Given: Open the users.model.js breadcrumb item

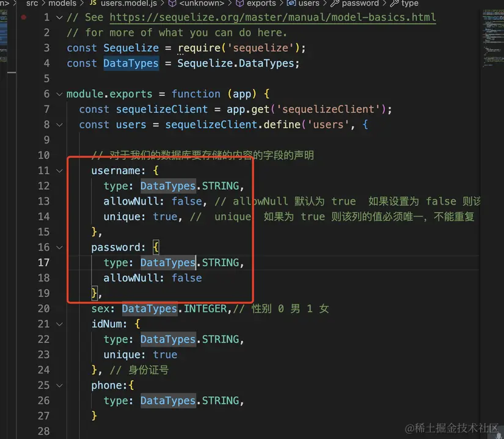Looking at the screenshot, I should tap(129, 3).
